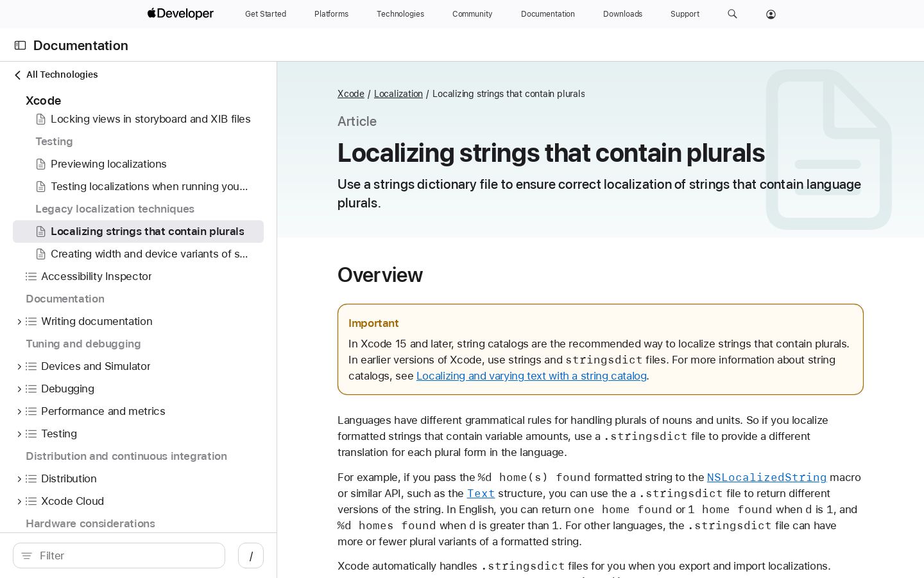Click the Apple Developer logo
The image size is (924, 578).
180,13
